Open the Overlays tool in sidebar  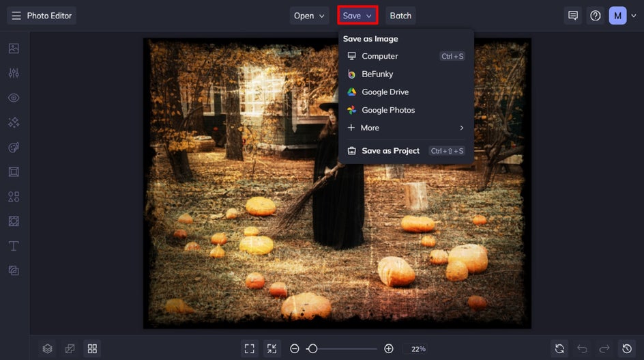tap(14, 221)
